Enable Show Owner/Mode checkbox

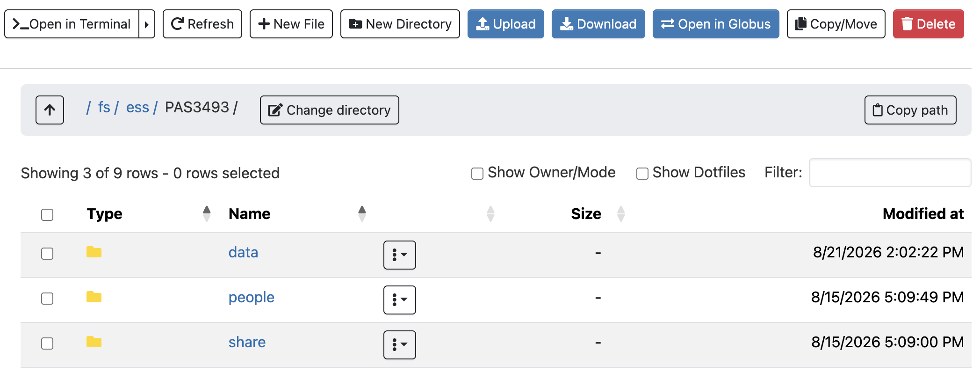(477, 174)
